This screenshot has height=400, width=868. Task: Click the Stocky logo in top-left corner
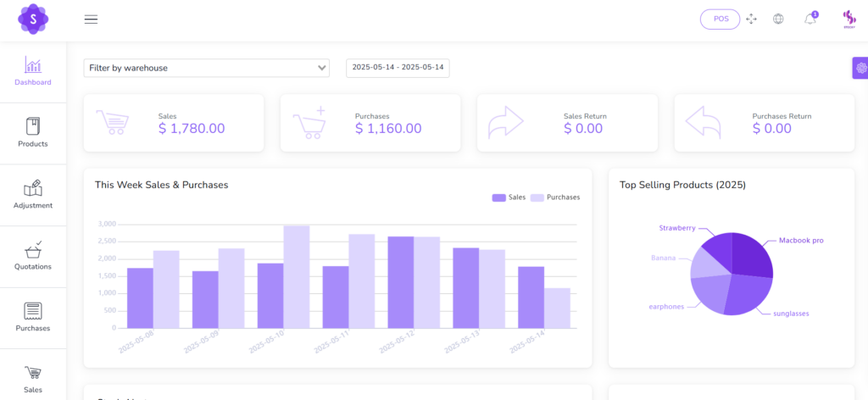[x=33, y=19]
